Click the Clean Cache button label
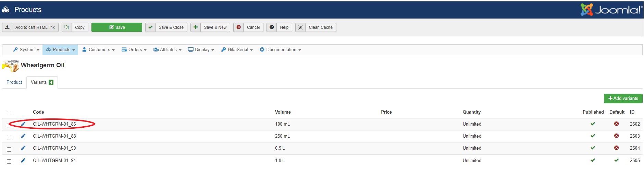Image resolution: width=644 pixels, height=173 pixels. tap(321, 27)
